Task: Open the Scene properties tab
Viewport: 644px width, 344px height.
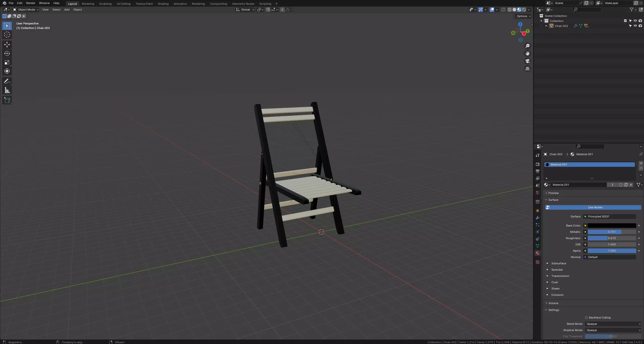Action: click(x=538, y=185)
